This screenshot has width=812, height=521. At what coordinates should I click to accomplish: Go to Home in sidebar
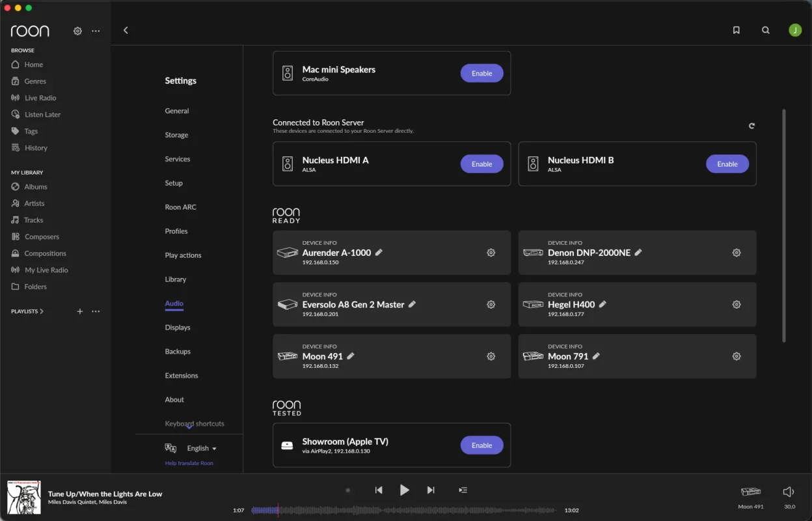(x=34, y=64)
